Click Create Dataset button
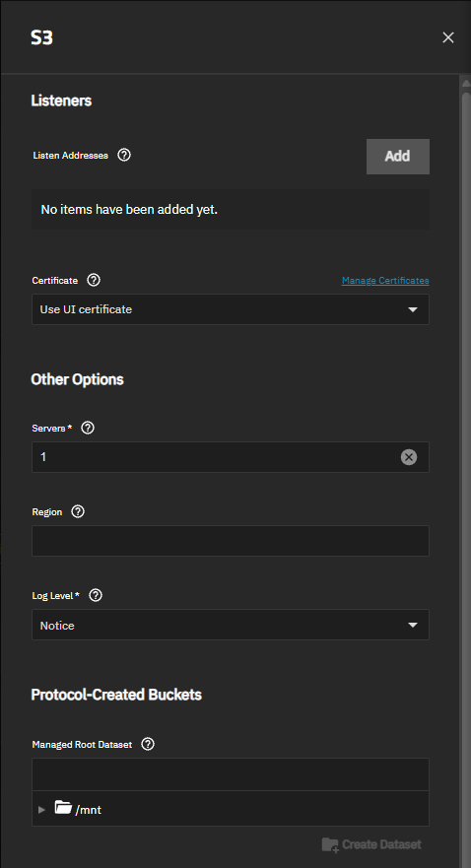Image resolution: width=471 pixels, height=868 pixels. tap(371, 844)
